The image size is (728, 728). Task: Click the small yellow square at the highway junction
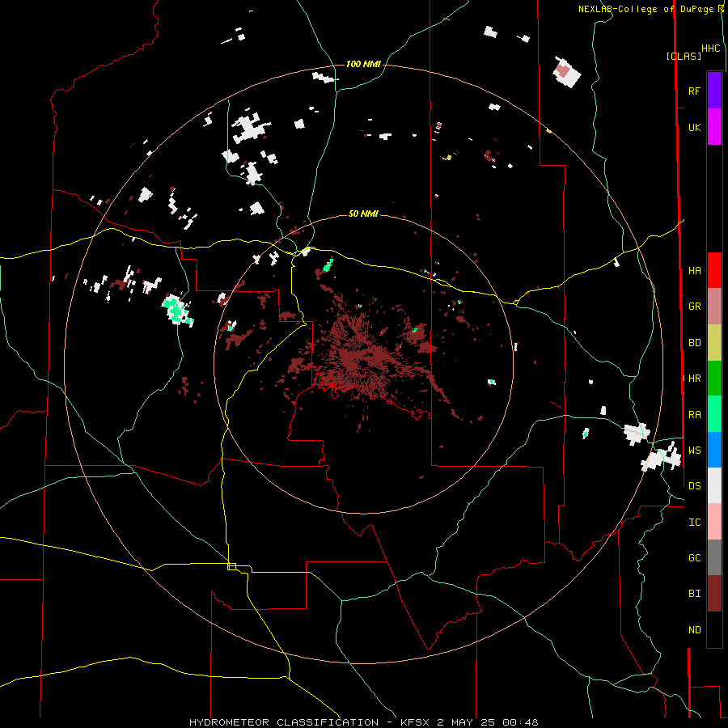(x=231, y=566)
